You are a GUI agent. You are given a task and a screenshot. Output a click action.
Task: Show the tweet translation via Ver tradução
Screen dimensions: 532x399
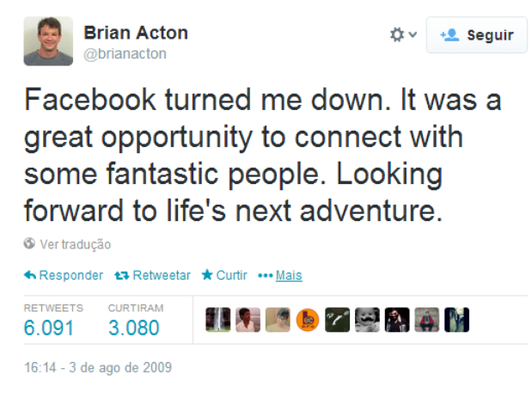click(x=76, y=244)
